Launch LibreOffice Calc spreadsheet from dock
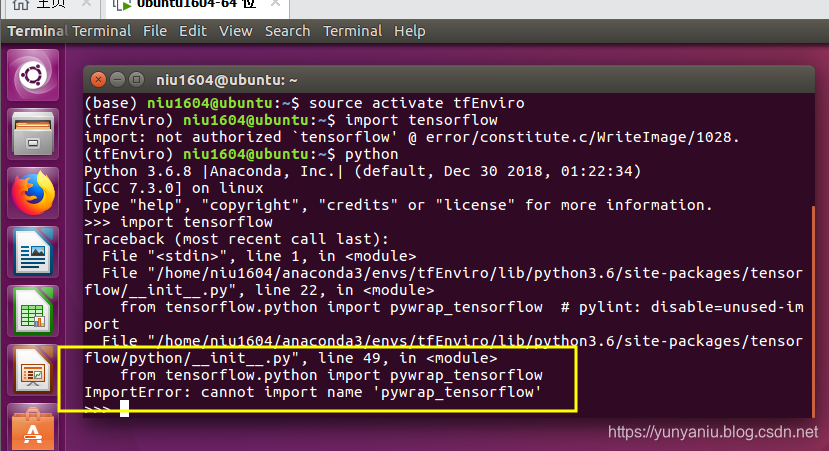The height and width of the screenshot is (451, 829). 33,312
